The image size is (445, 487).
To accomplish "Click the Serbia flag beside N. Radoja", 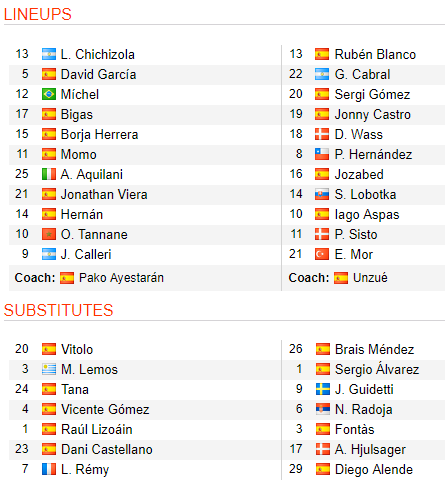I will [x=323, y=409].
